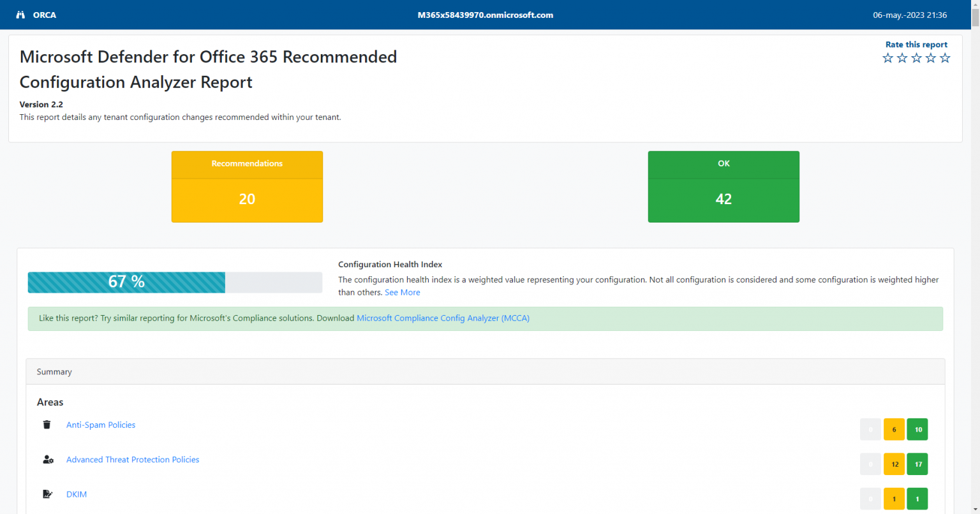
Task: Click See More about the health index
Action: [403, 292]
